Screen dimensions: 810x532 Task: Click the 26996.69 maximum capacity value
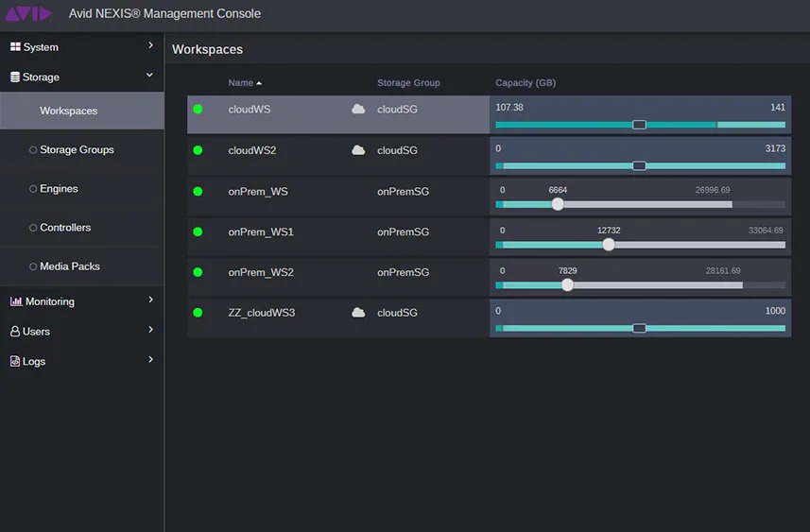click(713, 190)
